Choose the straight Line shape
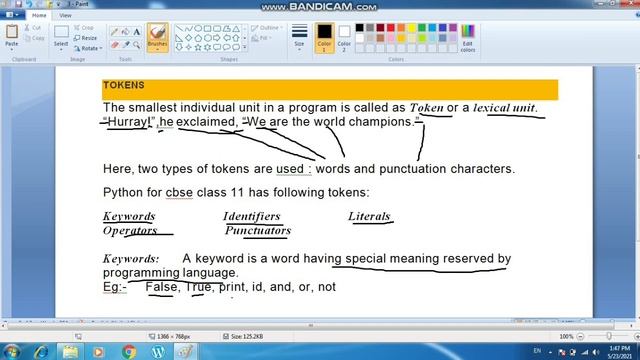Image resolution: width=640 pixels, height=360 pixels. click(180, 29)
